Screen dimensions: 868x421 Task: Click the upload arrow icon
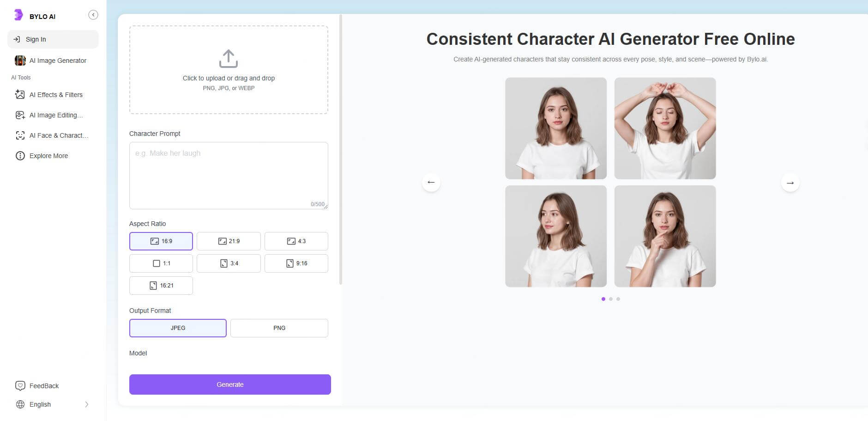tap(229, 59)
